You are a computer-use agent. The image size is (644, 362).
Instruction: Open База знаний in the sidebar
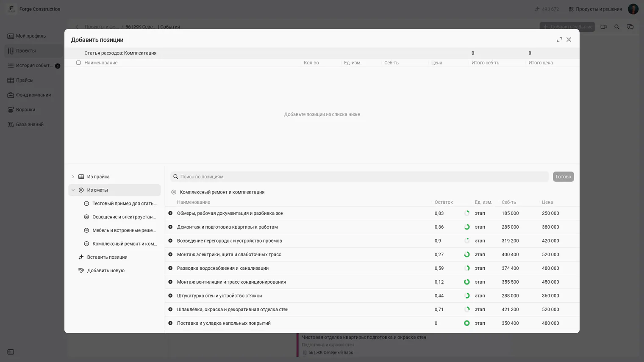(33, 124)
